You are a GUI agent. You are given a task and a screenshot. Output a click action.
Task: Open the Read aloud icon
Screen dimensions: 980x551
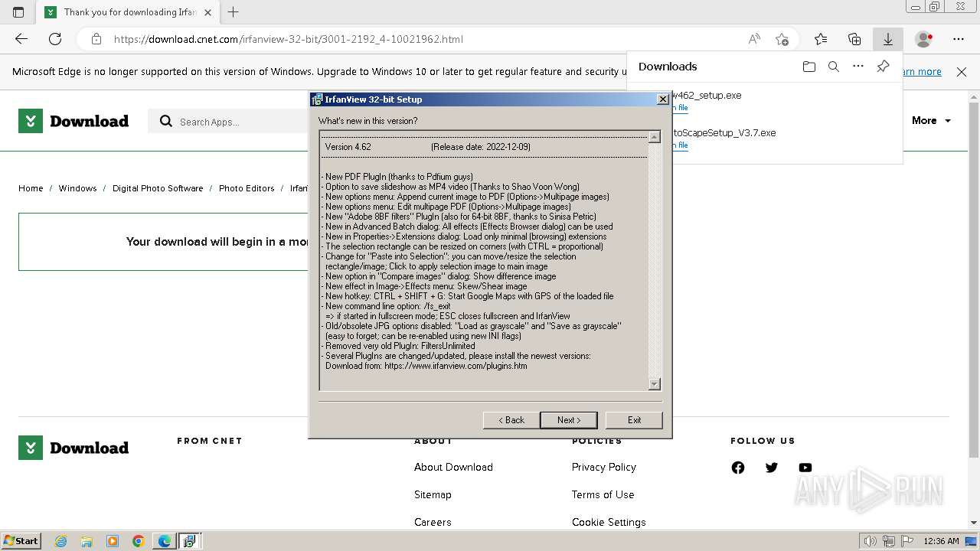(754, 39)
